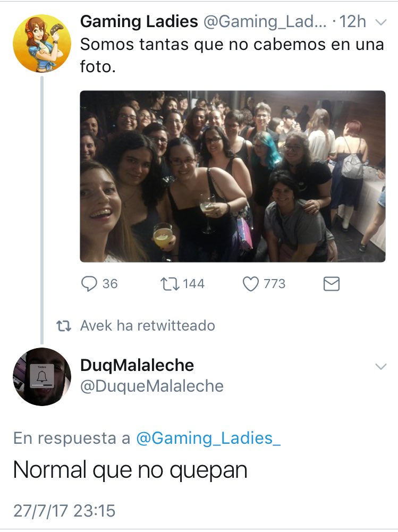
Task: Expand options chevron on Gaming Ladies tweet
Action: (381, 22)
